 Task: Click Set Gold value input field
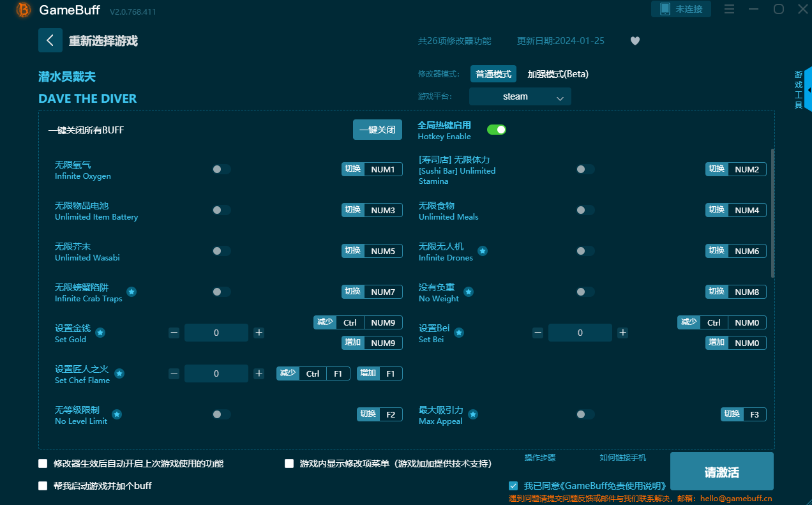[216, 333]
